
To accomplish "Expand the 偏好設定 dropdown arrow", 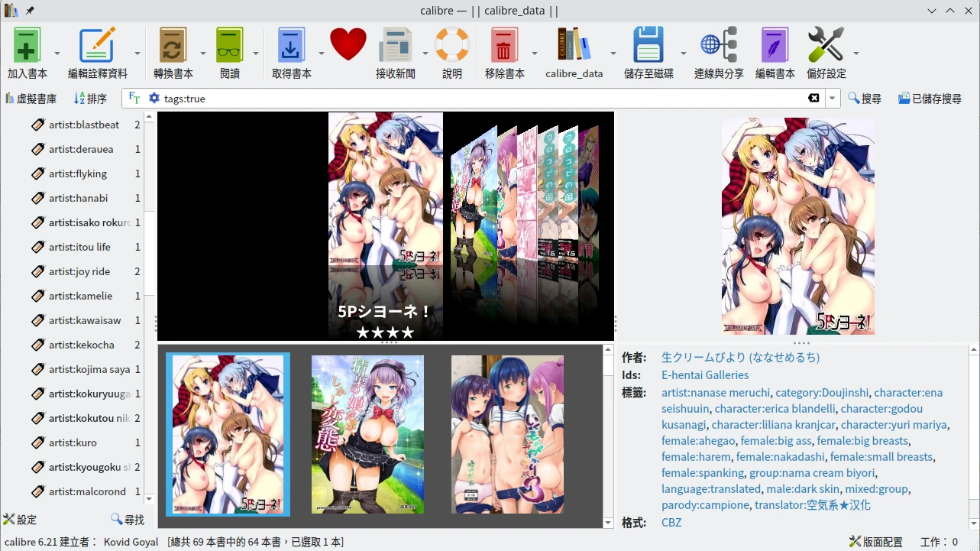I will 855,53.
